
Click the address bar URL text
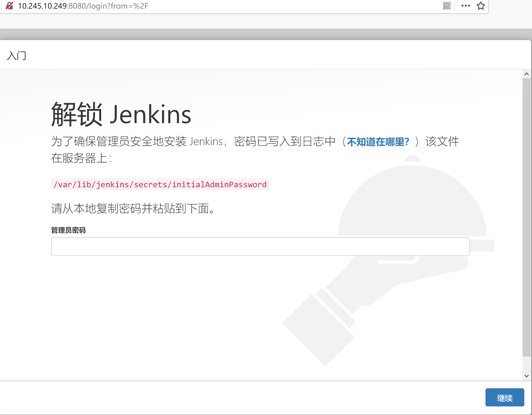click(83, 6)
